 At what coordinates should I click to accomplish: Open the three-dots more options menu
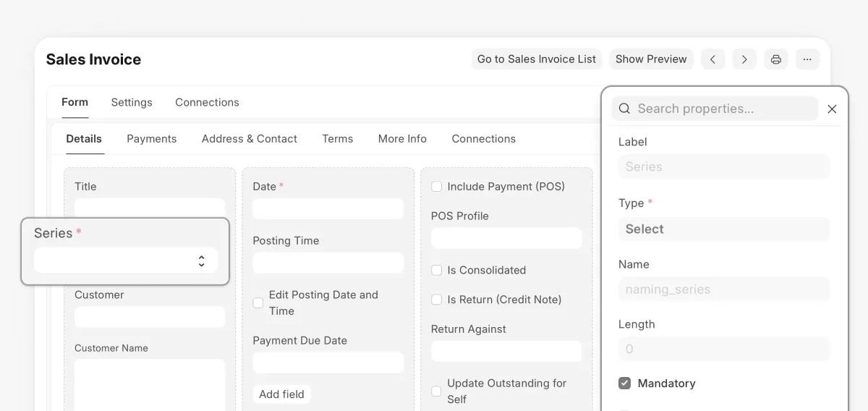(x=807, y=59)
